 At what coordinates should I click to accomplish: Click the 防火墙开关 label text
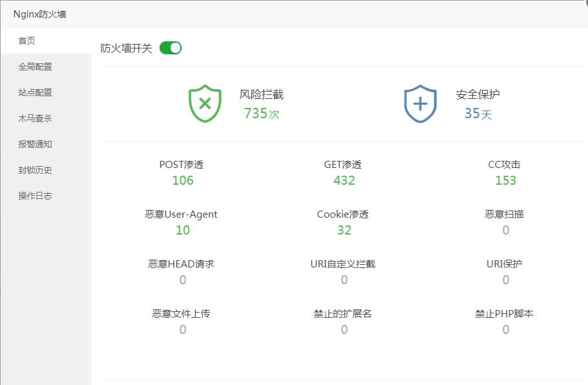coord(126,48)
